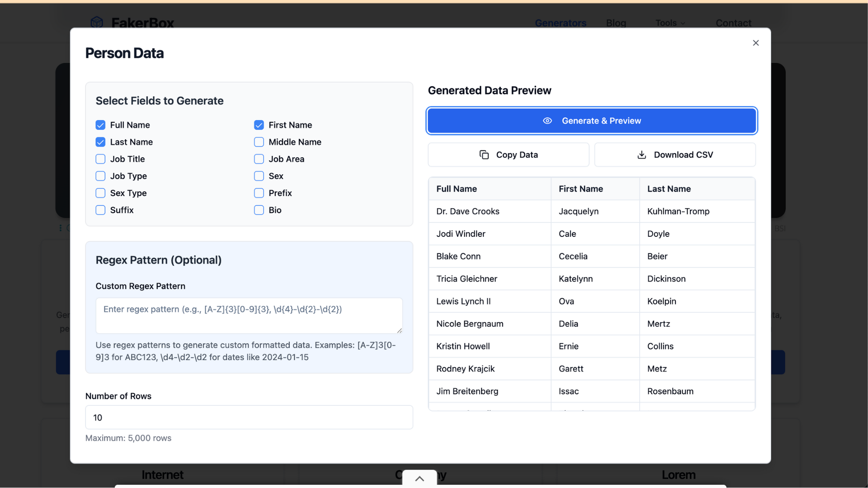Click the Download CSV button
Image resolution: width=868 pixels, height=488 pixels.
coord(675,155)
